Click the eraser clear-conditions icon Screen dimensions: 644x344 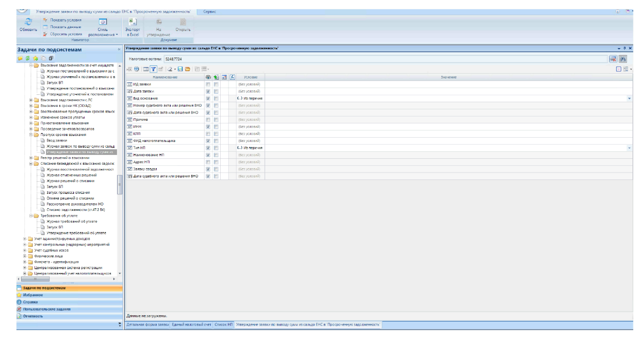[x=170, y=69]
